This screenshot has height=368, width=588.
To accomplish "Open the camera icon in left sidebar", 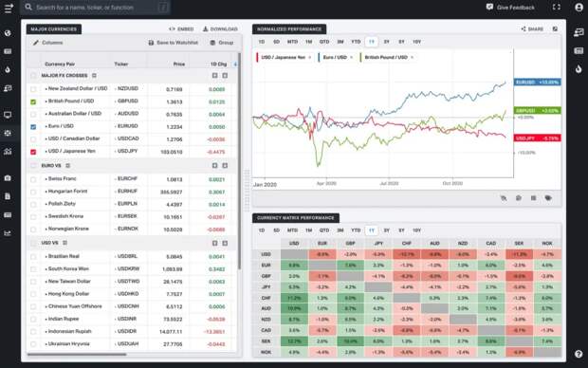I will (8, 177).
